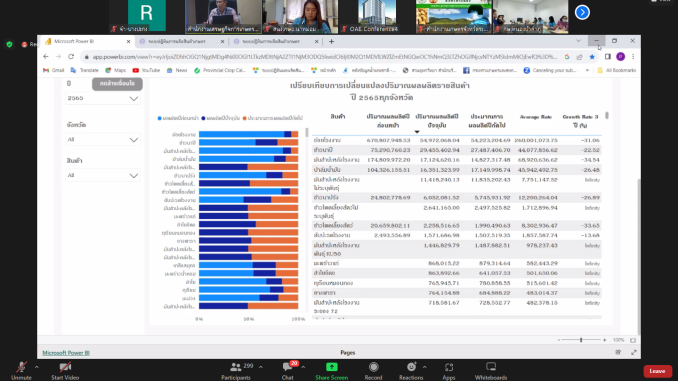
Task: Expand options arrow beside Participants
Action: click(261, 367)
